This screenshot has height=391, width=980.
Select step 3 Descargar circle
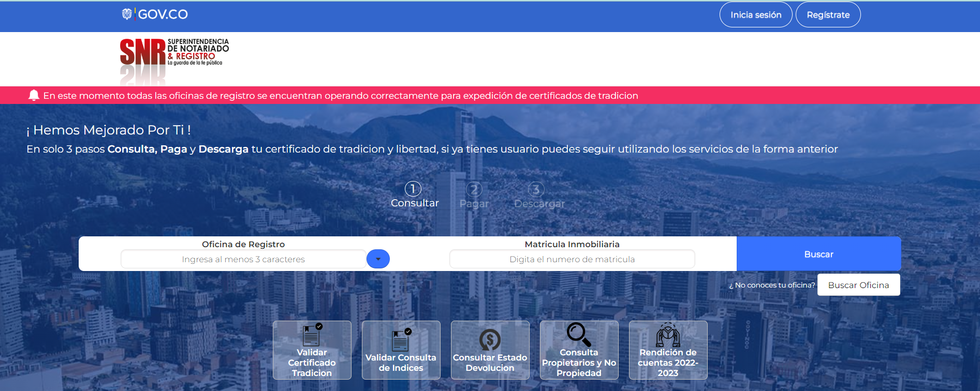click(x=536, y=189)
